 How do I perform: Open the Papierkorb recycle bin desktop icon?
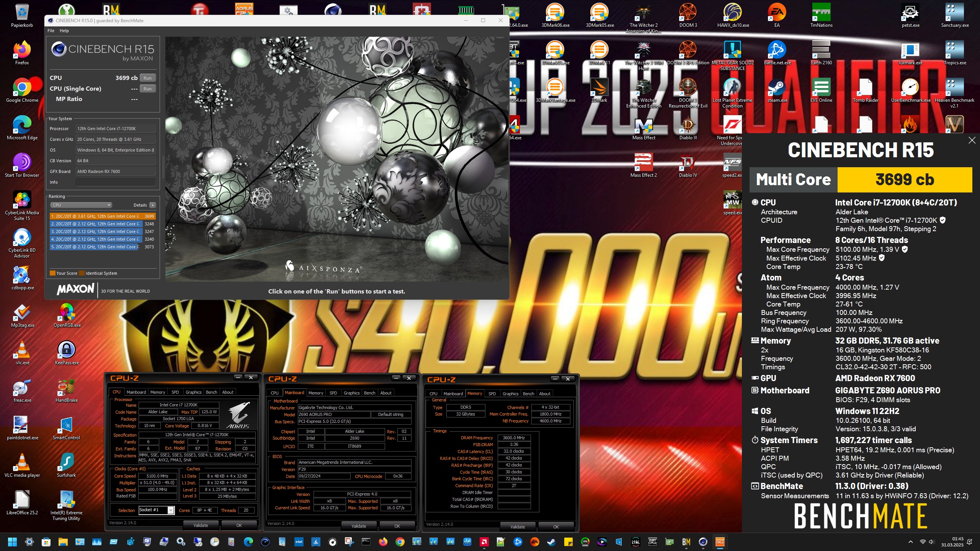coord(22,16)
